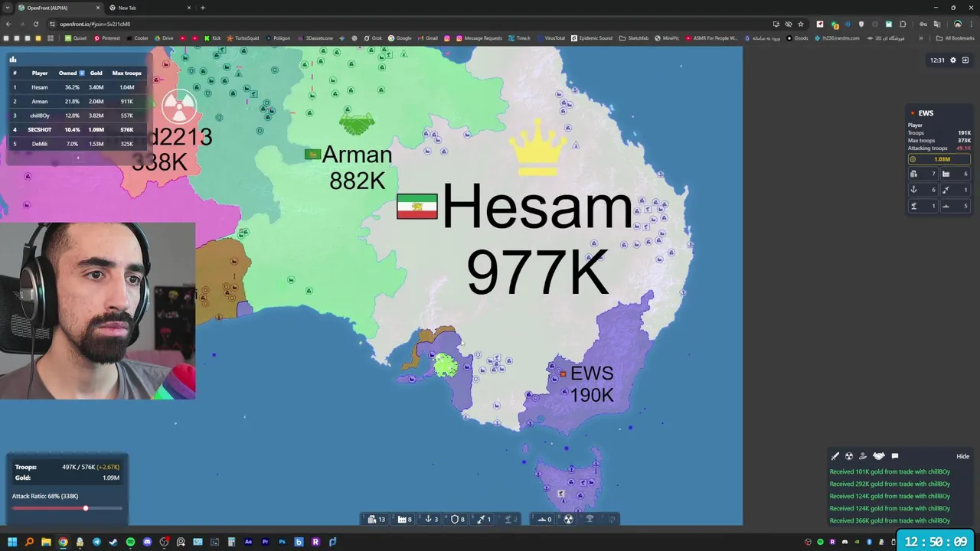Click EWS gold amount 1.03M box
The image size is (980, 551).
[x=939, y=159]
